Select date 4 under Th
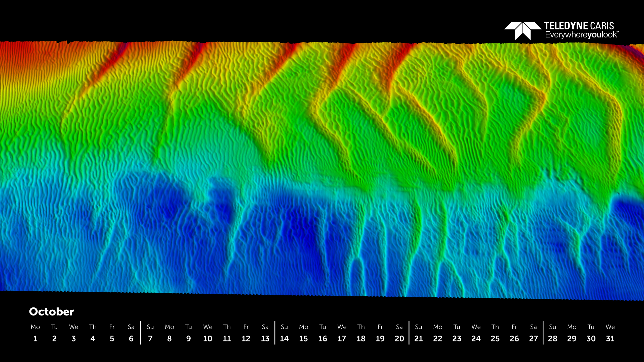Viewport: 644px width, 362px height. click(x=93, y=339)
